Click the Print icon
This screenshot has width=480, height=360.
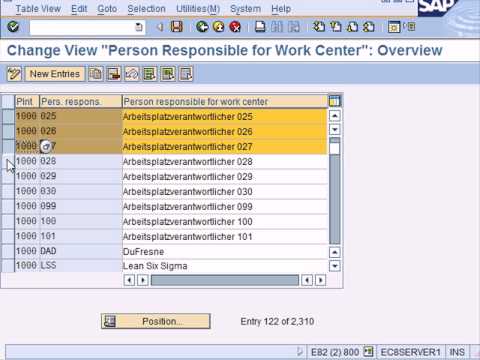coord(260,27)
